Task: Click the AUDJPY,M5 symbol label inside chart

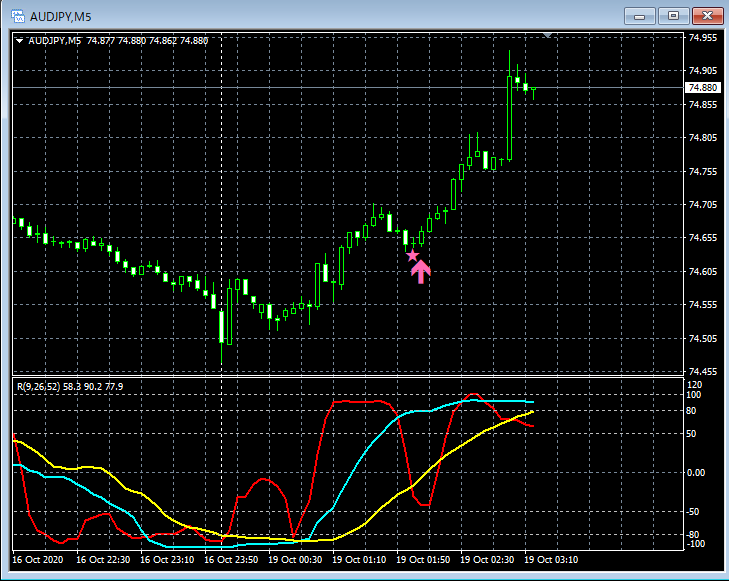Action: coord(54,41)
